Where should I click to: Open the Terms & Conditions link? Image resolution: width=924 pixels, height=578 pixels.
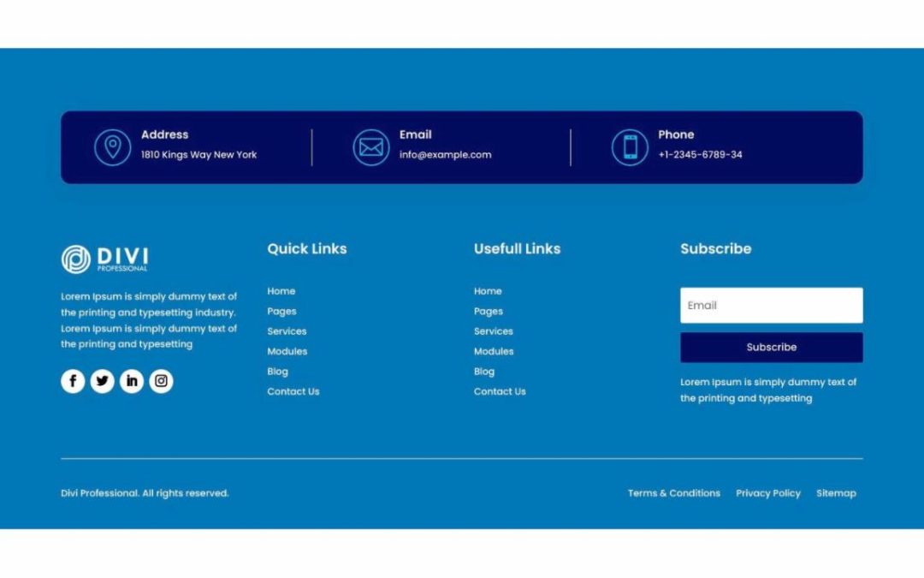(674, 493)
